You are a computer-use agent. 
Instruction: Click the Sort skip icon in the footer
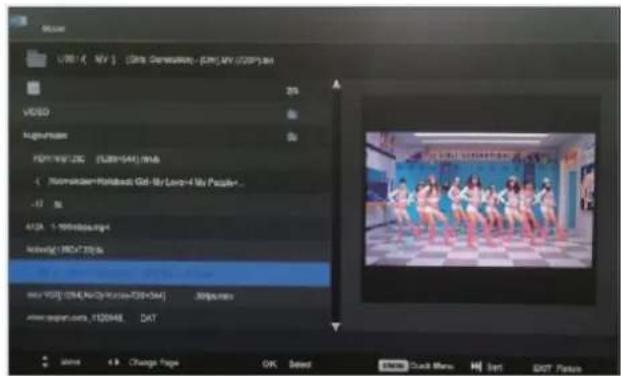point(476,366)
